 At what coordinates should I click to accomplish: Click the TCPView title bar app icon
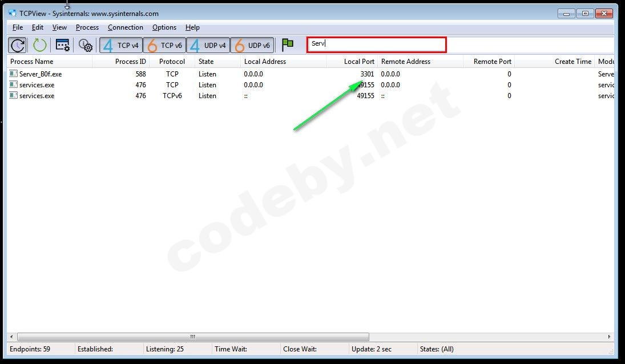click(13, 13)
